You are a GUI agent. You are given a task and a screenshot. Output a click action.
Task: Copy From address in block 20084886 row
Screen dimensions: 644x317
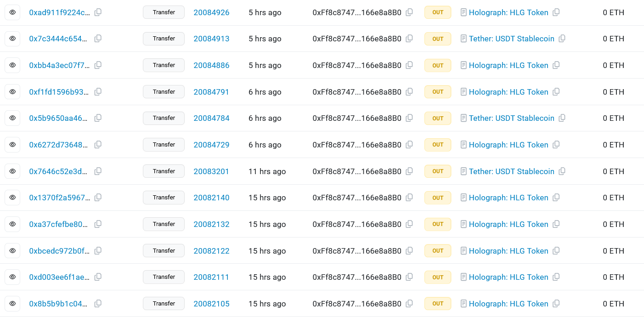click(409, 65)
